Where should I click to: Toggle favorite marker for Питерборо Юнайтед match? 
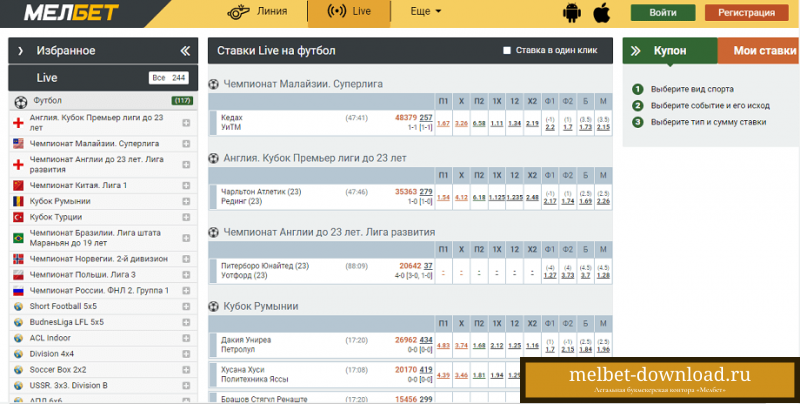213,271
